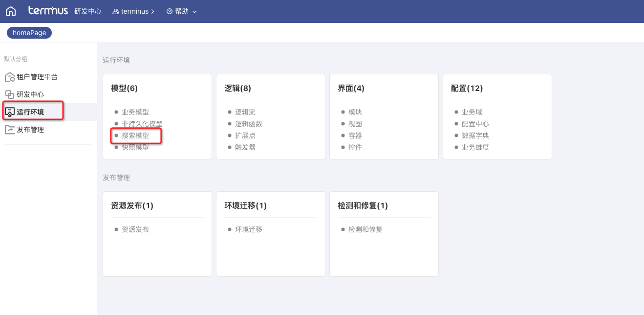Expand the terminus user chevron
The image size is (644, 315).
[x=152, y=11]
